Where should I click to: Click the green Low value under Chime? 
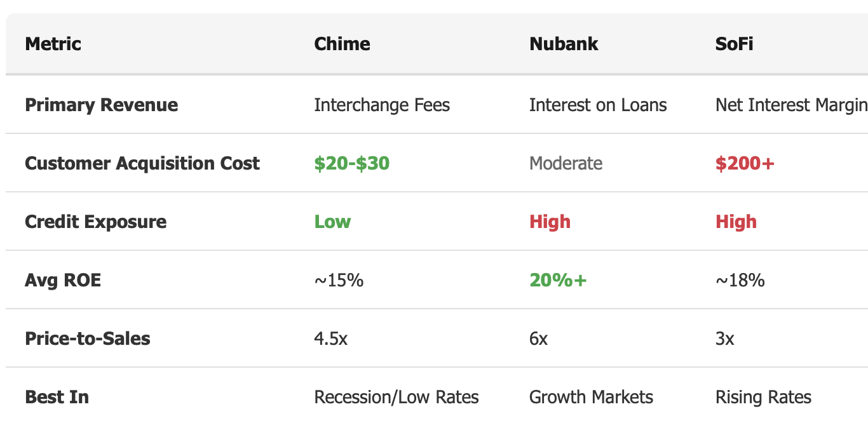(332, 222)
